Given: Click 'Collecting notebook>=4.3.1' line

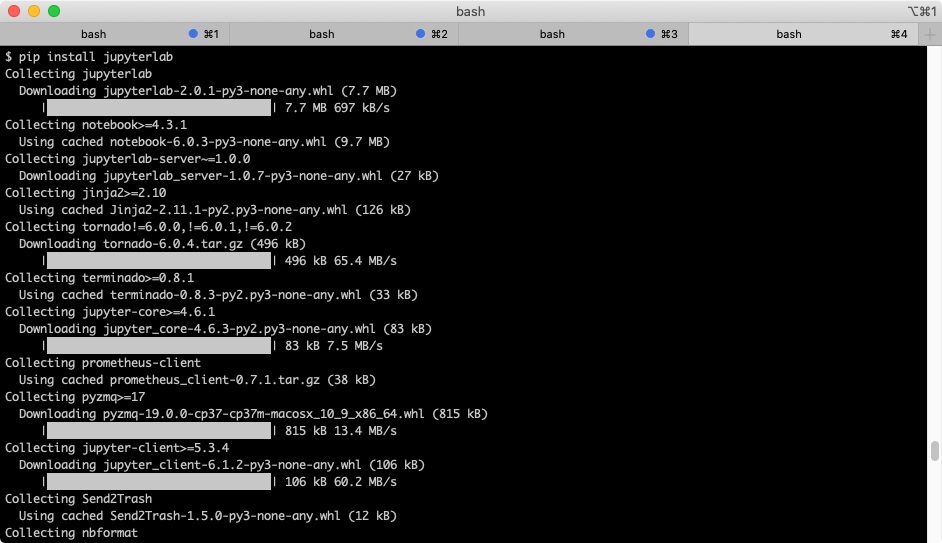Looking at the screenshot, I should (x=96, y=125).
